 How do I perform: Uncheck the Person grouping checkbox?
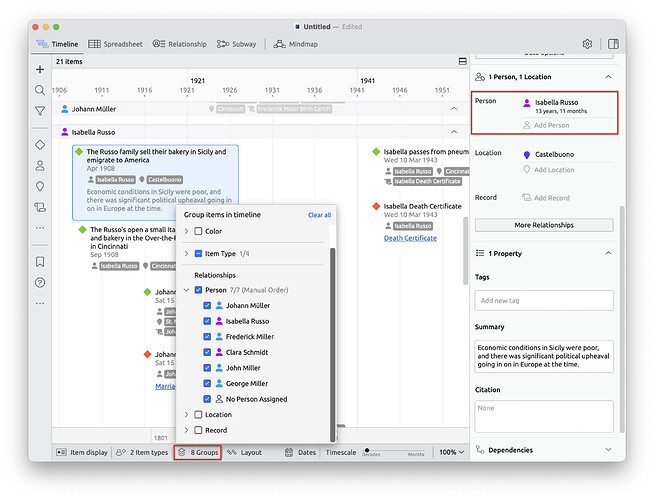click(x=198, y=290)
